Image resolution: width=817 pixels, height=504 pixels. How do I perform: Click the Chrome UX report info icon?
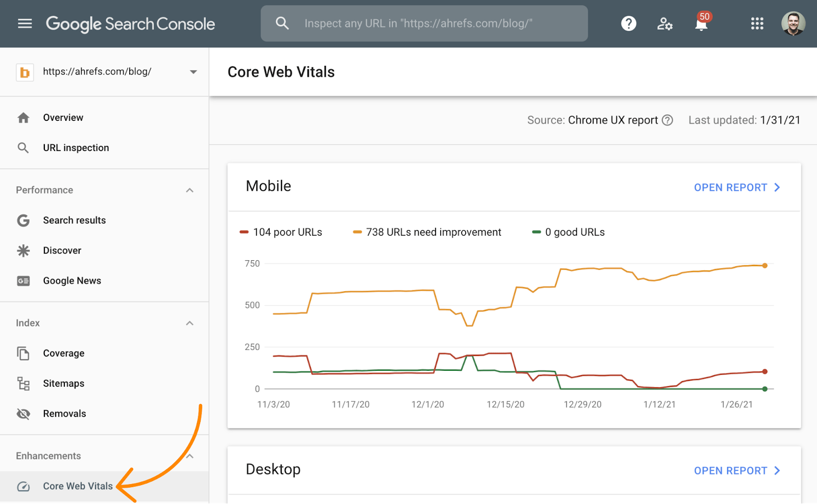(x=667, y=120)
